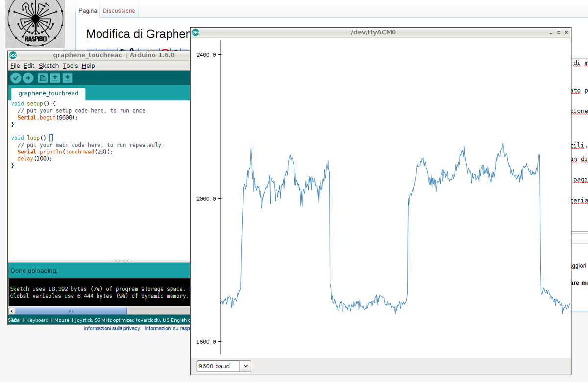
Task: Select the graphene_touchread sketch tab
Action: point(48,93)
